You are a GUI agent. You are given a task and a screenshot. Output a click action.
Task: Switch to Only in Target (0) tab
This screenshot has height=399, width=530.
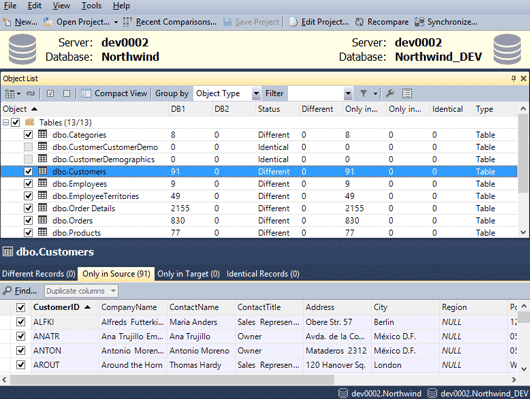click(189, 274)
